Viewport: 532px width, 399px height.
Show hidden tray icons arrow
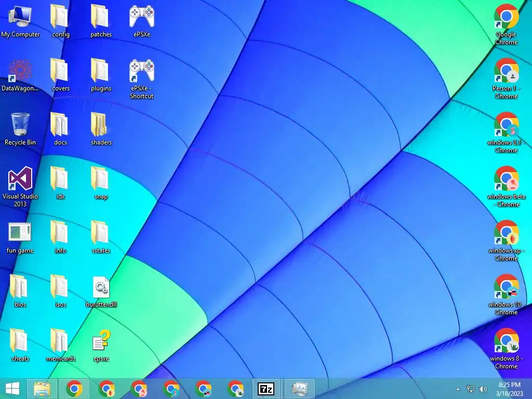(x=458, y=389)
